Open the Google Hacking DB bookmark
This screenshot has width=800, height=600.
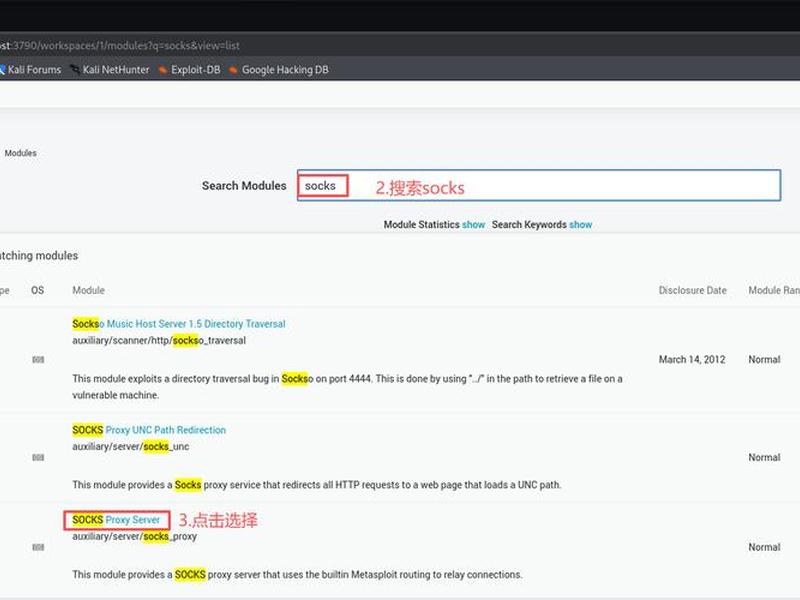coord(279,69)
